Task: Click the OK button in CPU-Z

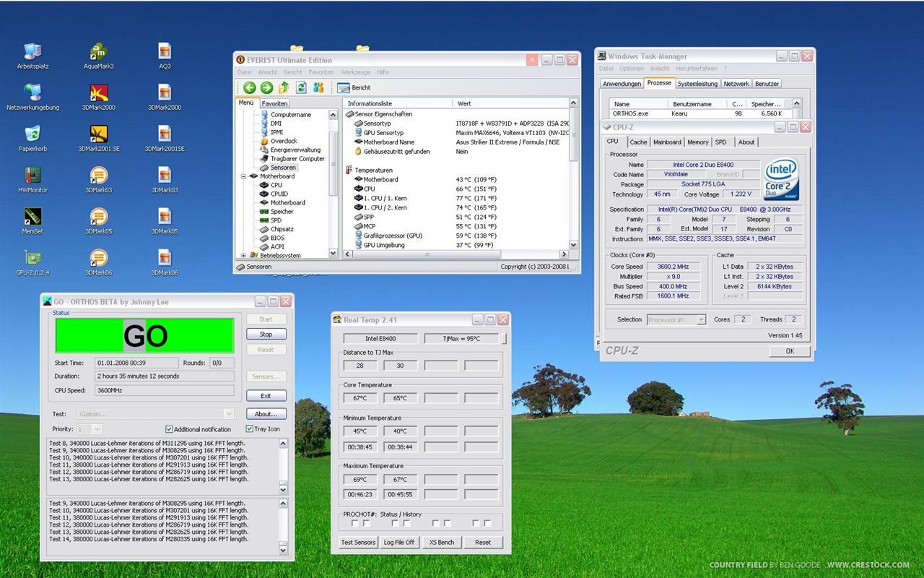Action: pos(789,351)
